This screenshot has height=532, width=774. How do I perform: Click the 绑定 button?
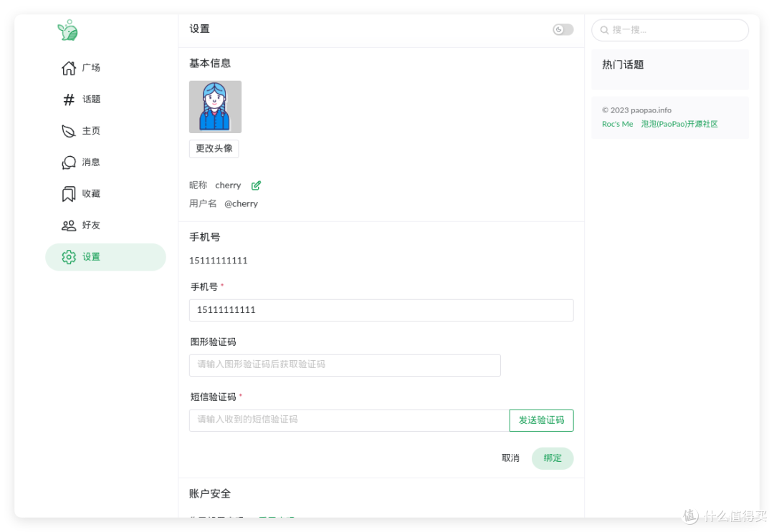click(553, 458)
